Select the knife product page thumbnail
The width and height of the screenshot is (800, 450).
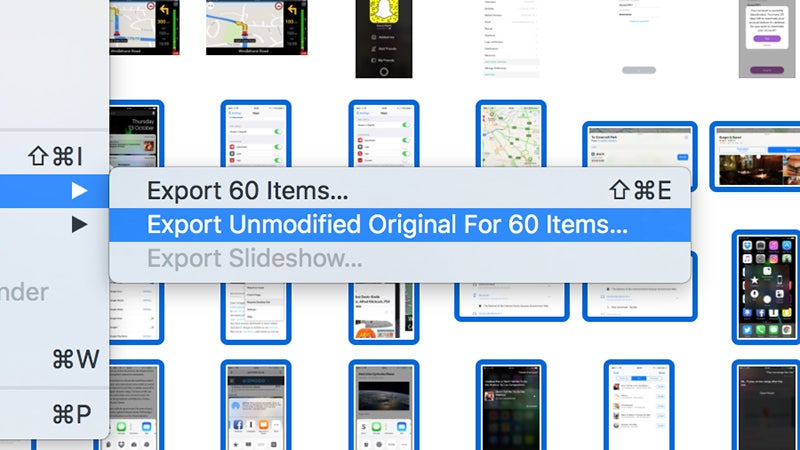pyautogui.click(x=384, y=313)
